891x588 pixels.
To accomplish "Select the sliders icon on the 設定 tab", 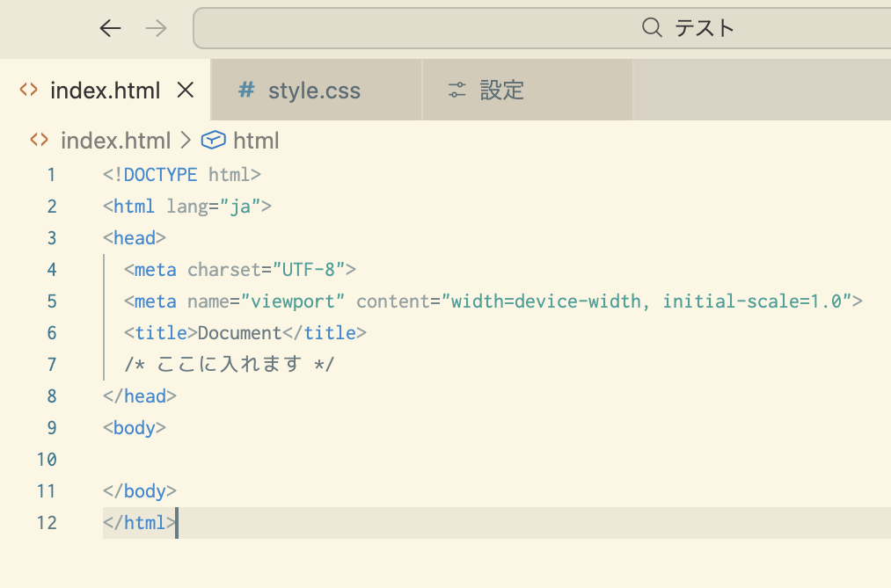I will coord(456,89).
